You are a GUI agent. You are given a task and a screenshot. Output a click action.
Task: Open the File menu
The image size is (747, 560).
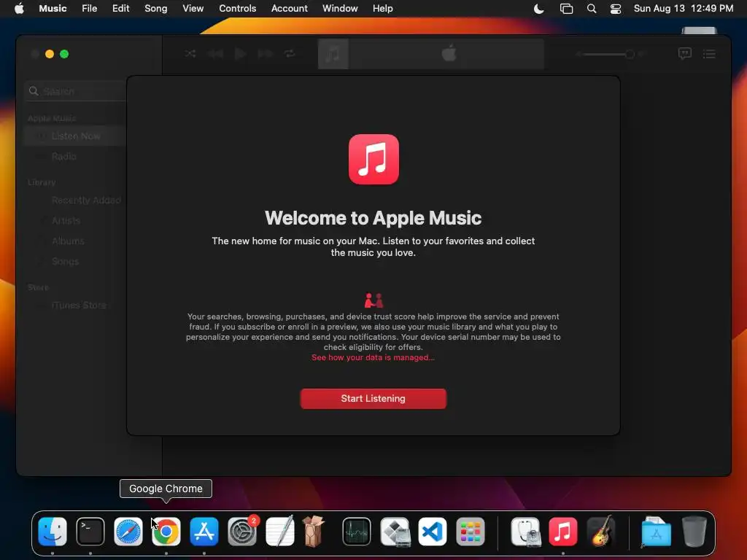pos(89,9)
